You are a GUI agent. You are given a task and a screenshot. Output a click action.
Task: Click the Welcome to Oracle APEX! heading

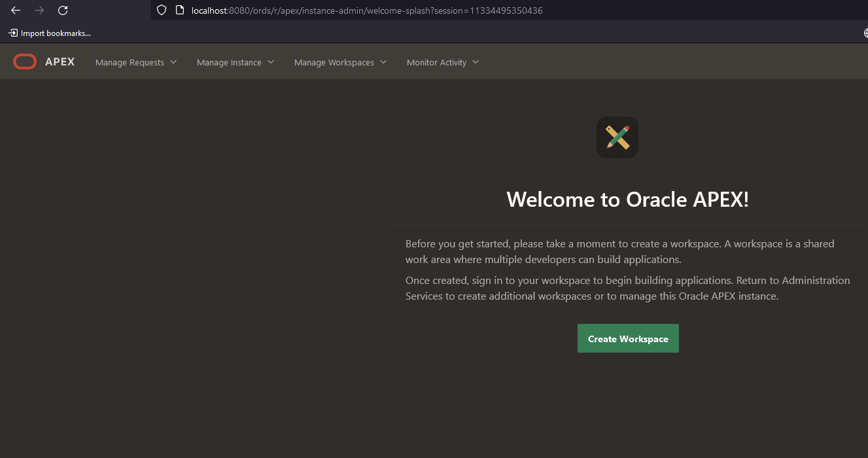pos(628,200)
